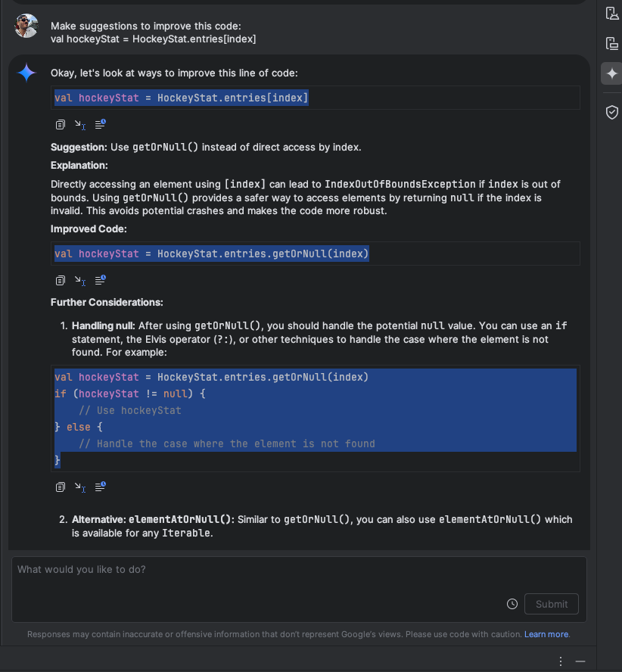
Task: Click the insert icon under first code block
Action: coord(79,123)
